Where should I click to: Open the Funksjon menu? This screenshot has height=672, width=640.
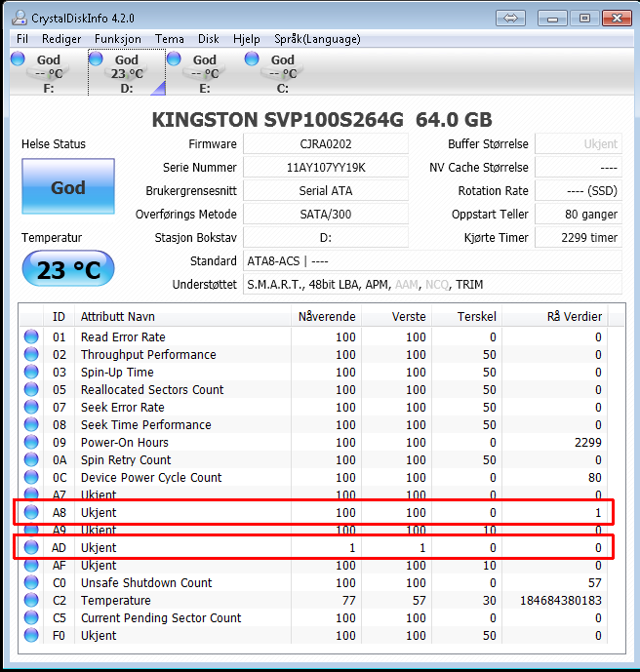(x=117, y=39)
